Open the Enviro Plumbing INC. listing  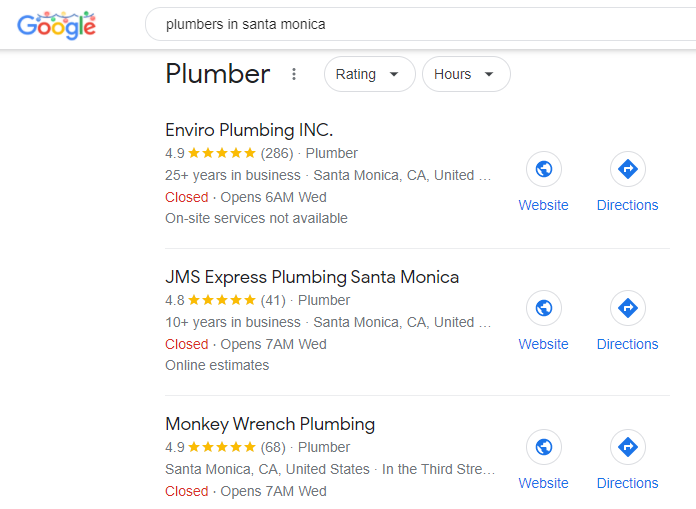click(249, 130)
